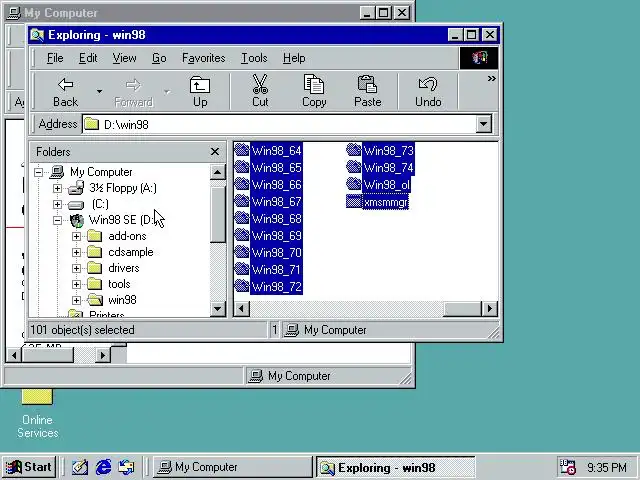Open the View menu
Screen dimensions: 640x480
(124, 58)
